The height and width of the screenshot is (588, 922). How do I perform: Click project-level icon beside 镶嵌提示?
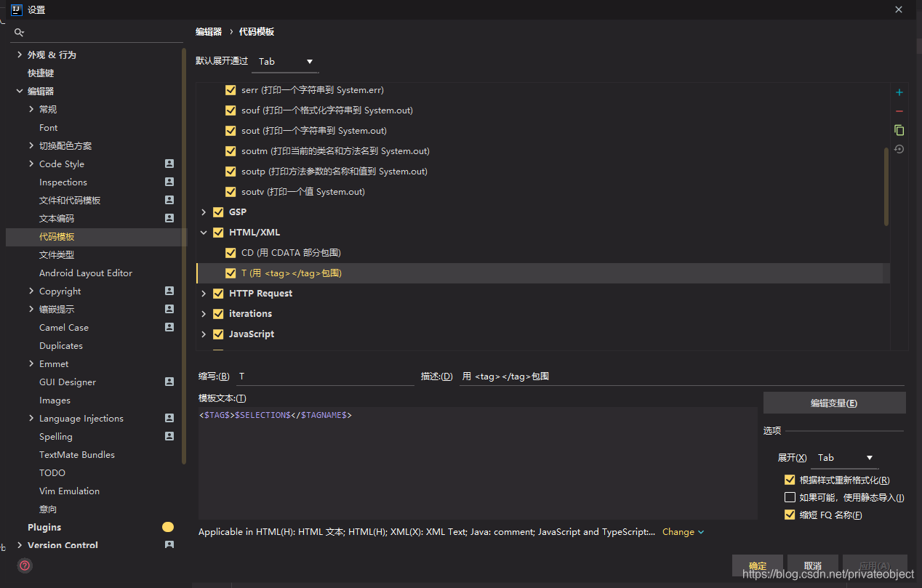(x=169, y=309)
